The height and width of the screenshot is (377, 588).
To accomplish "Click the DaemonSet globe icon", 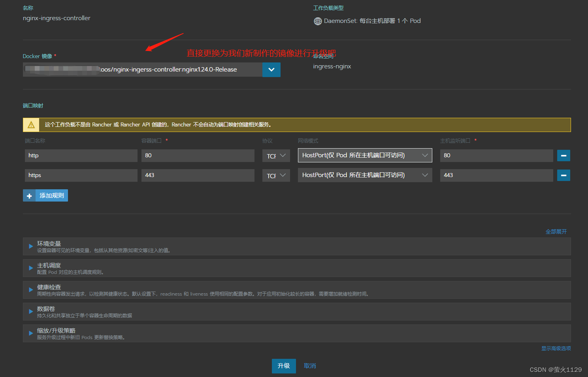I will click(318, 21).
